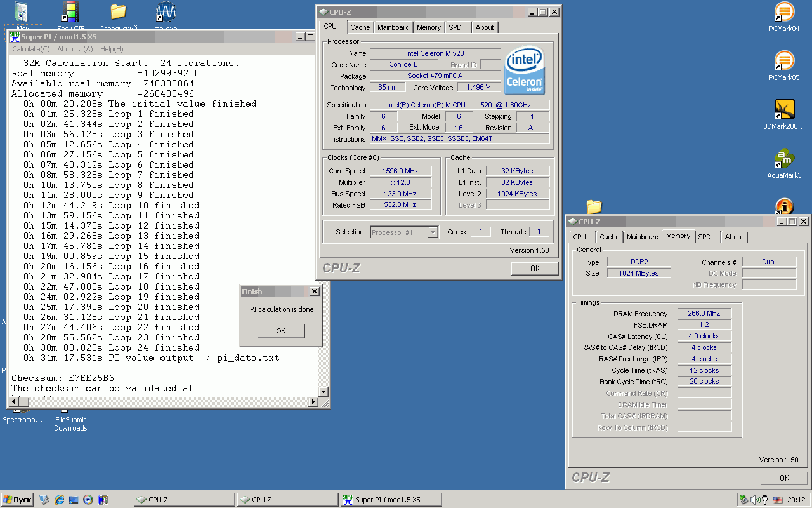Screen dimensions: 812x508
Task: Switch to Cache tab in processor CPU-Z window
Action: click(360, 27)
